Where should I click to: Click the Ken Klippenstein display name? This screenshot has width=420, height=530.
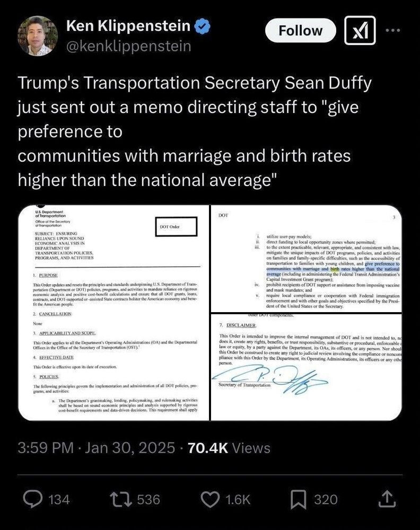128,25
